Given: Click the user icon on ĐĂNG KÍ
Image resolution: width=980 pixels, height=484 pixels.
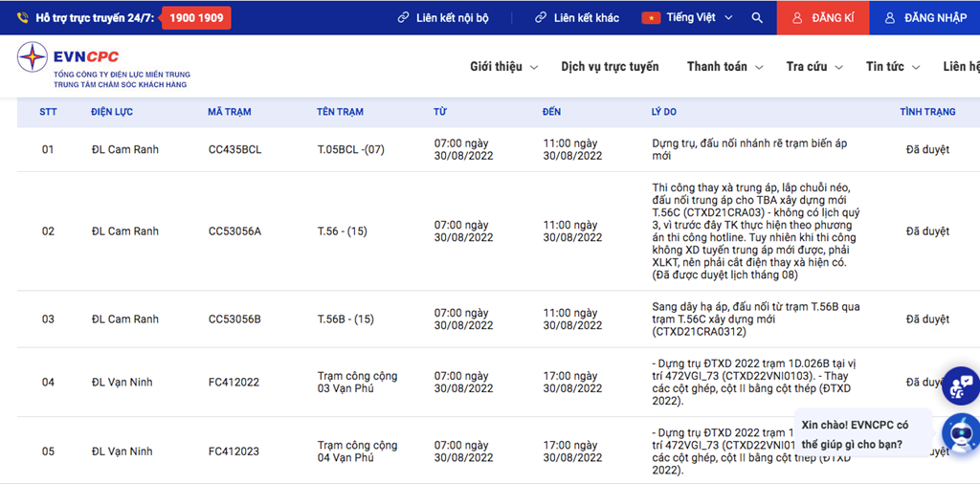Looking at the screenshot, I should click(x=796, y=18).
